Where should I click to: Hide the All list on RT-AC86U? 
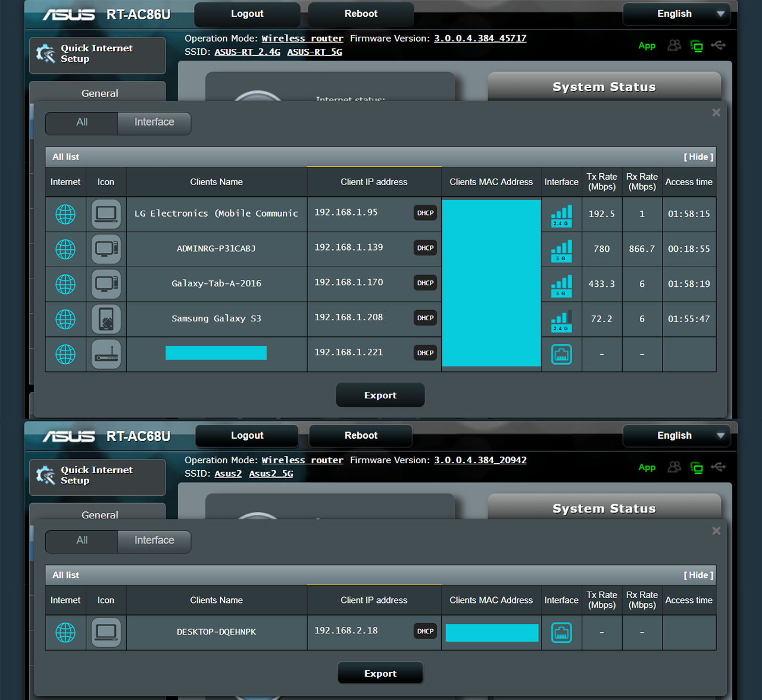[698, 157]
